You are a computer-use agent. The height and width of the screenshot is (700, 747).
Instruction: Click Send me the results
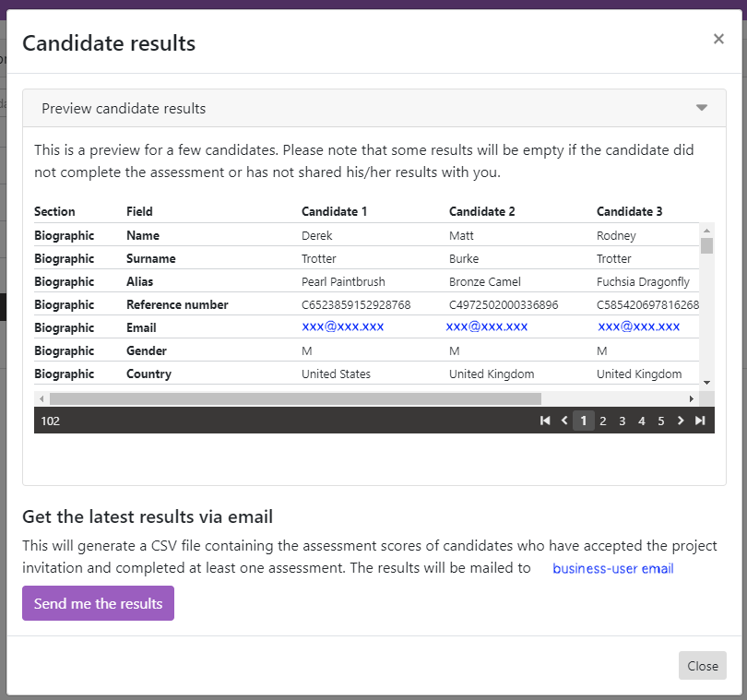[97, 602]
